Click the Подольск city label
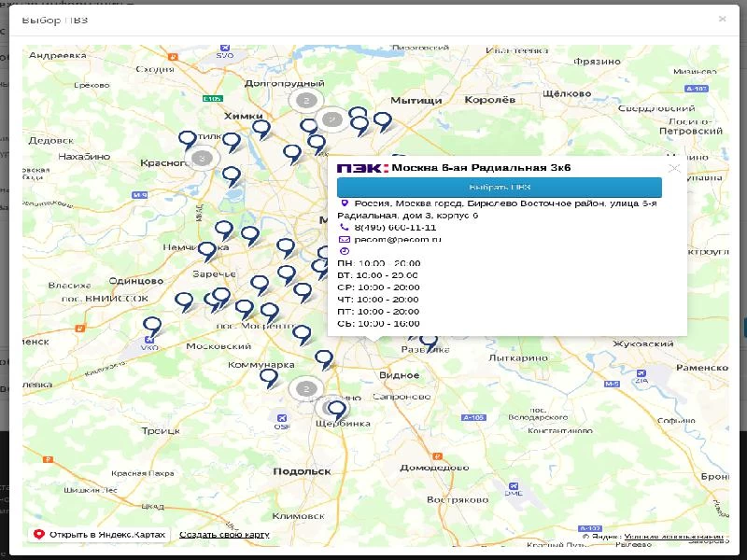 302,471
